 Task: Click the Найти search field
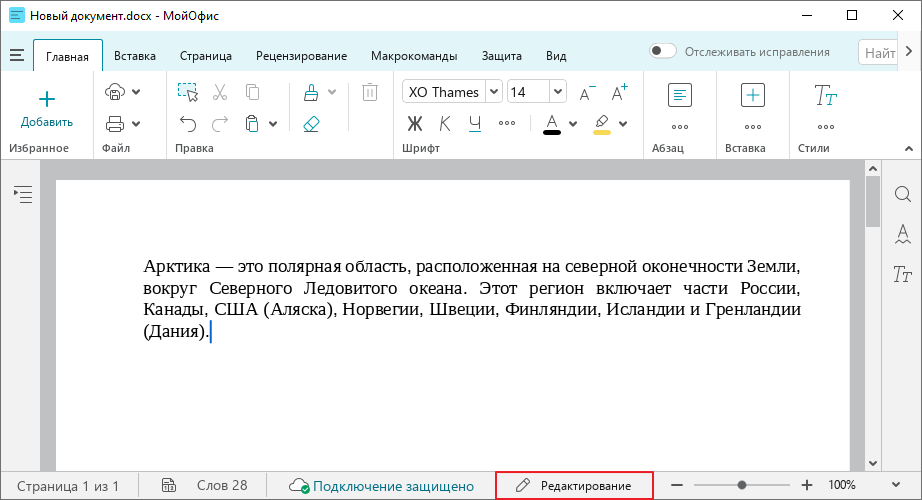click(878, 52)
